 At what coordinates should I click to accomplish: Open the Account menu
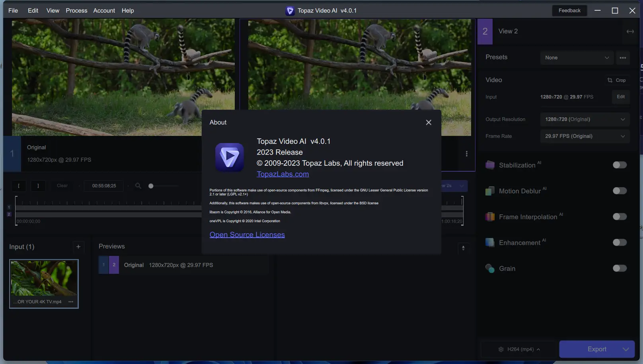104,11
